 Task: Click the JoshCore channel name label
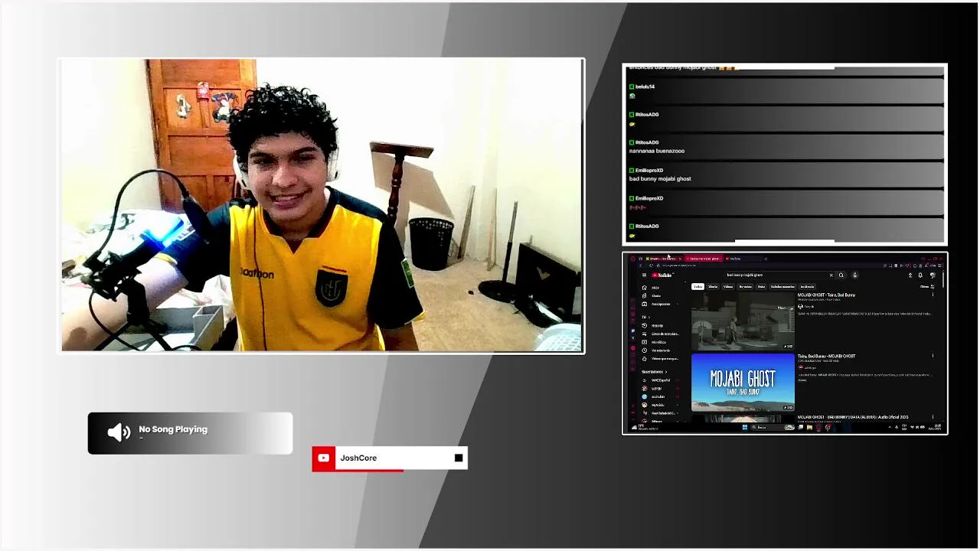coord(358,458)
